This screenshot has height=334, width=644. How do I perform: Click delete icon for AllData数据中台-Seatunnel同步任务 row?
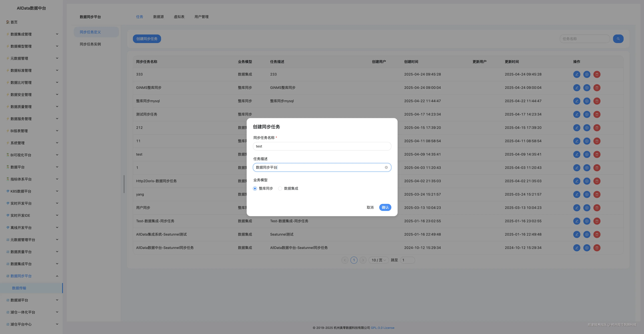click(597, 248)
